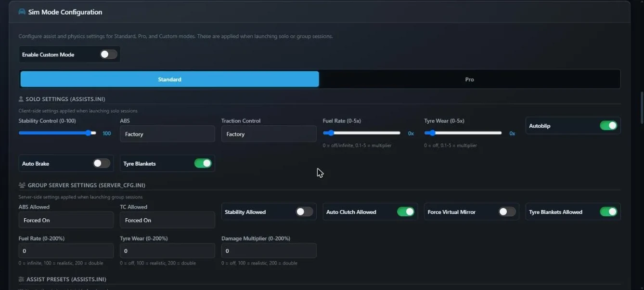Click the Tyre Wear 0x value
Screen dimensions: 644x290
coord(512,133)
